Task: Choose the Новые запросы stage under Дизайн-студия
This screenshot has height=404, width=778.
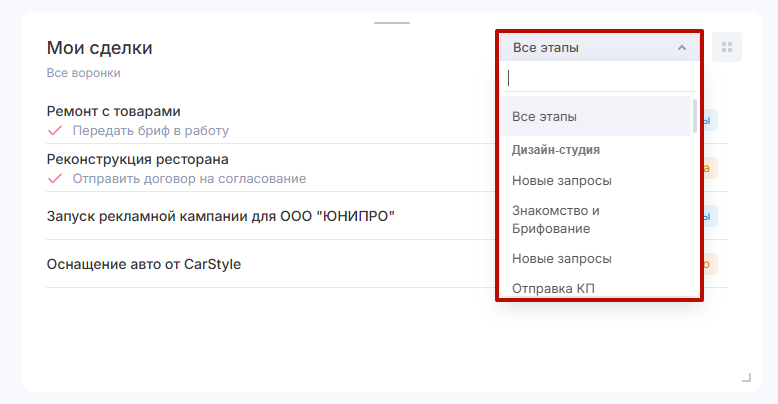Action: 562,181
